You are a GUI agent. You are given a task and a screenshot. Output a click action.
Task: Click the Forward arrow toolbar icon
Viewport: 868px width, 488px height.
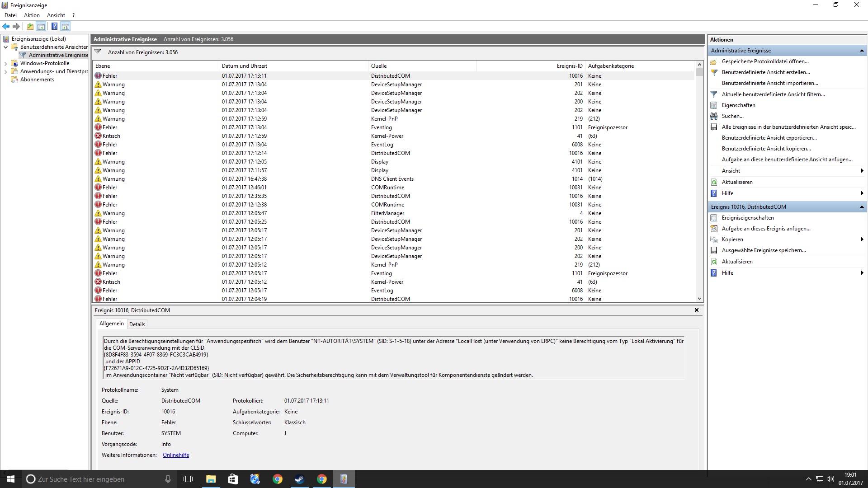(16, 26)
